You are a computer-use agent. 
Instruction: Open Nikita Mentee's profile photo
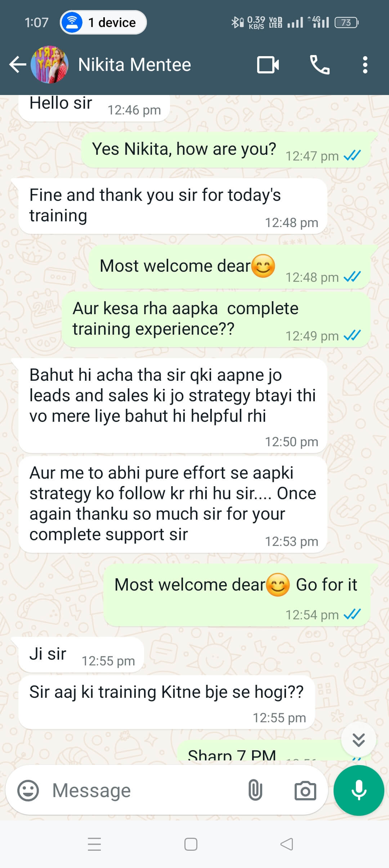coord(49,65)
